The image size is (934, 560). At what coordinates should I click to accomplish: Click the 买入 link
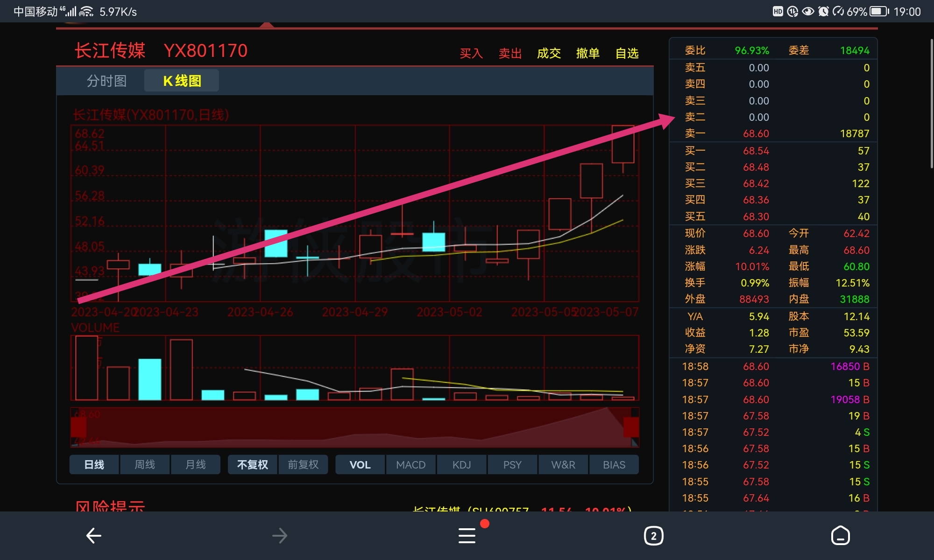point(471,53)
